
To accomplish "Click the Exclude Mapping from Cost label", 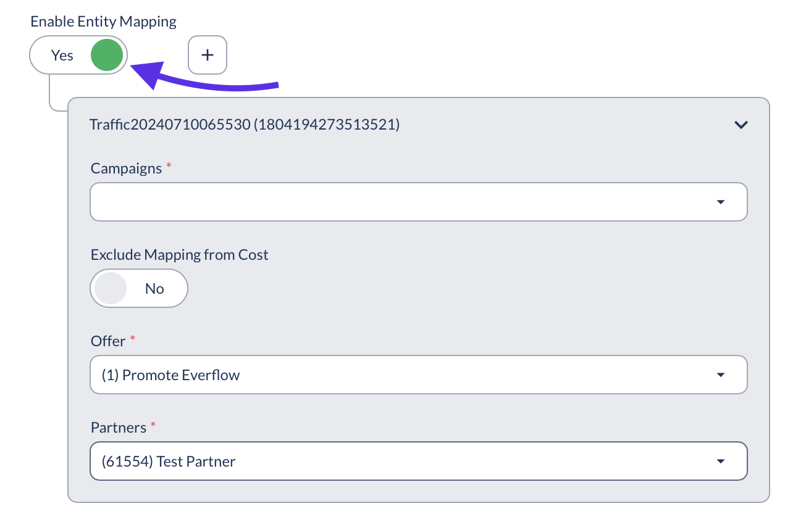I will pyautogui.click(x=180, y=255).
